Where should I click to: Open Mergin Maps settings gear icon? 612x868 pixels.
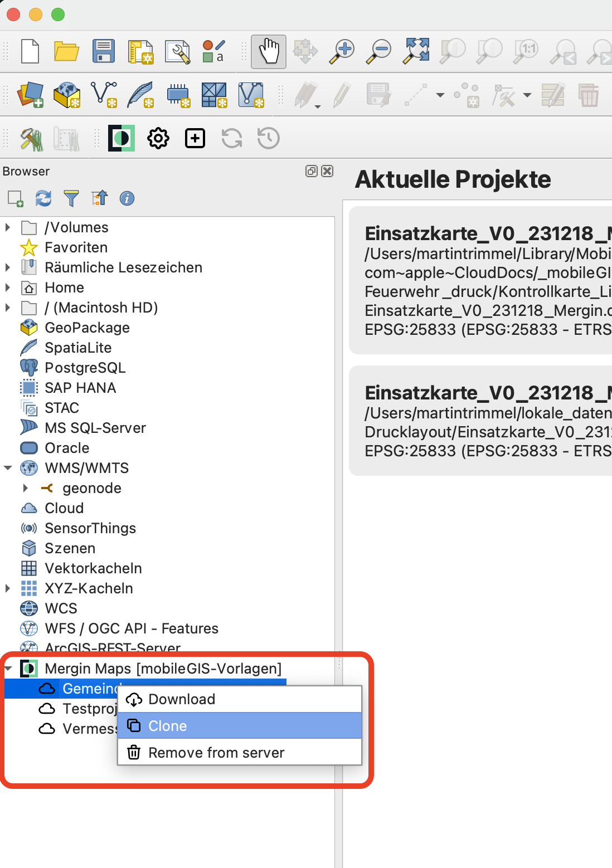(x=158, y=138)
